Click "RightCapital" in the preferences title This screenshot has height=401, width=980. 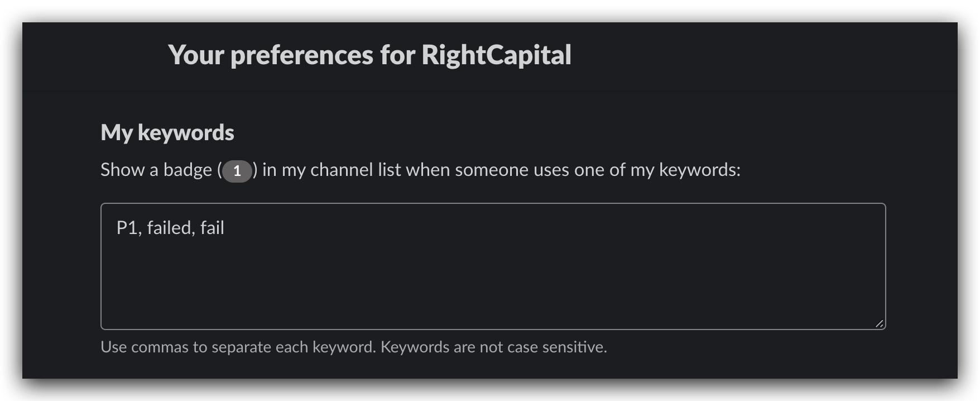click(x=496, y=55)
